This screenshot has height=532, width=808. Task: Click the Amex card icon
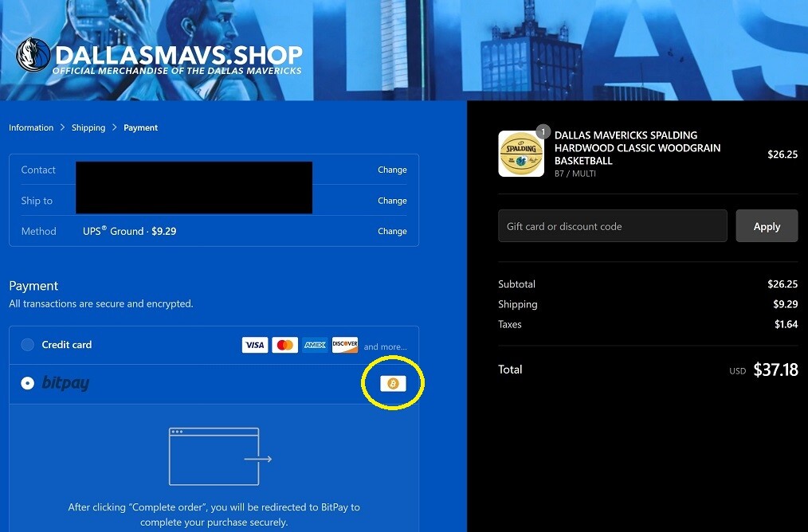315,345
